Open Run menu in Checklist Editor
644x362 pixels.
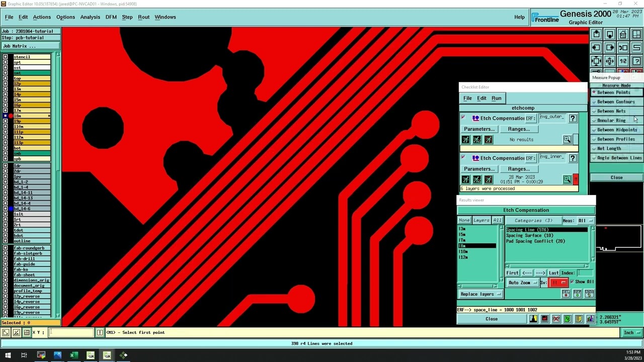point(496,98)
